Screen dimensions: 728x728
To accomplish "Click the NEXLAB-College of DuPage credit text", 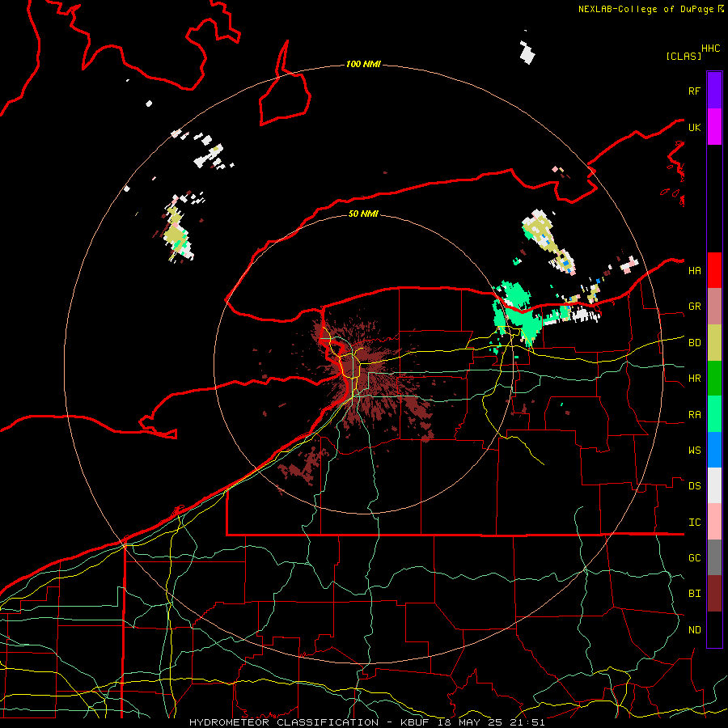I will click(x=645, y=9).
